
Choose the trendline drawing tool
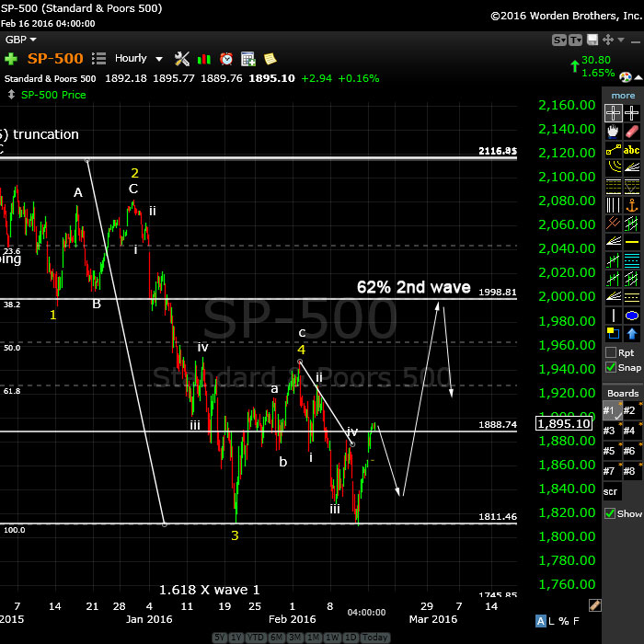click(613, 150)
